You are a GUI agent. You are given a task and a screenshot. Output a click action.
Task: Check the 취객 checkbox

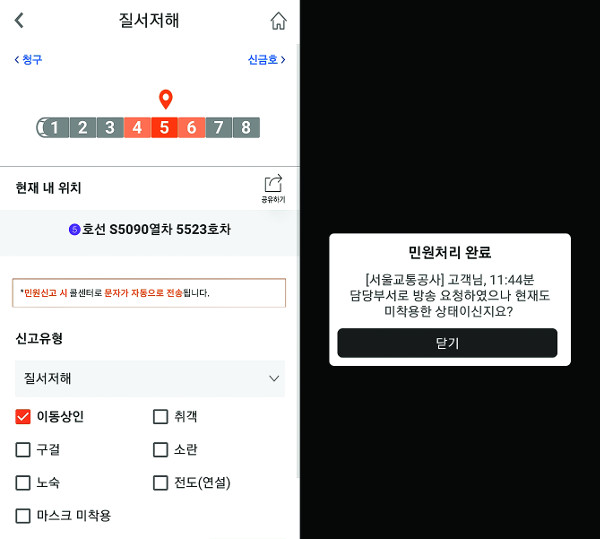click(160, 417)
